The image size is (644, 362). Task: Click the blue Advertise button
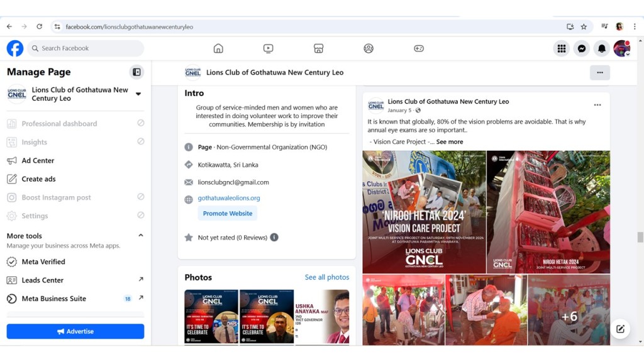75,331
